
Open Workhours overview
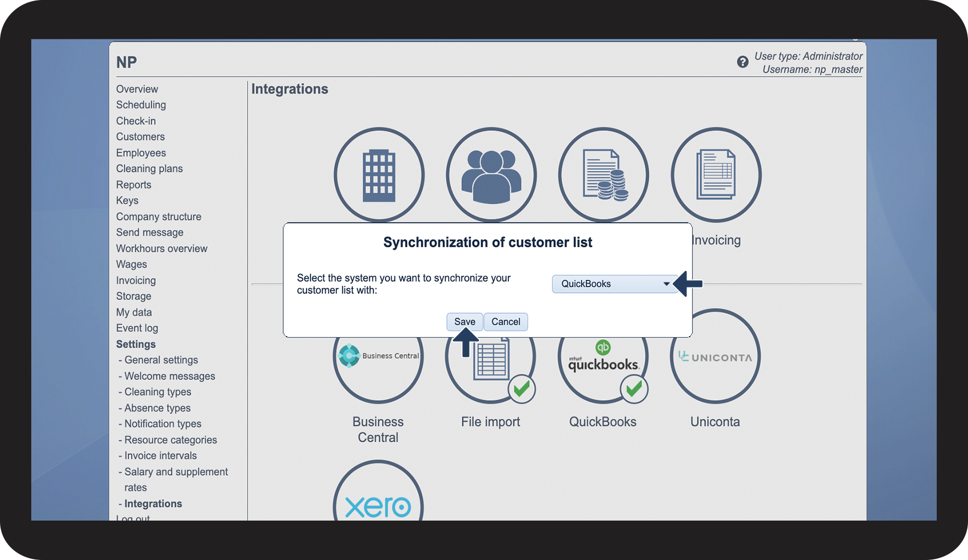(162, 249)
